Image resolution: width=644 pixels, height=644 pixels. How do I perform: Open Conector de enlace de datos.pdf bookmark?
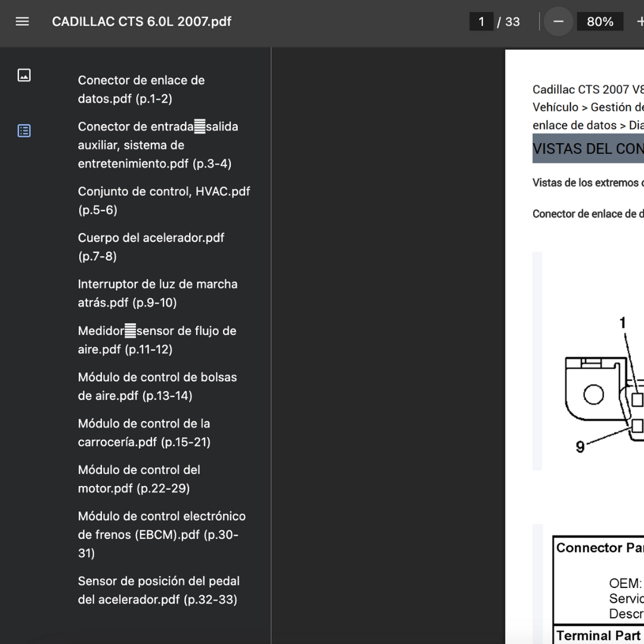[141, 89]
